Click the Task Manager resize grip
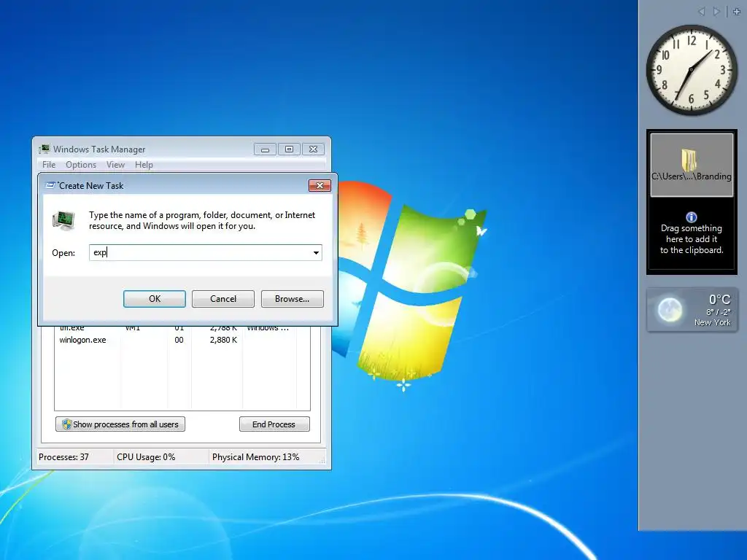 322,461
